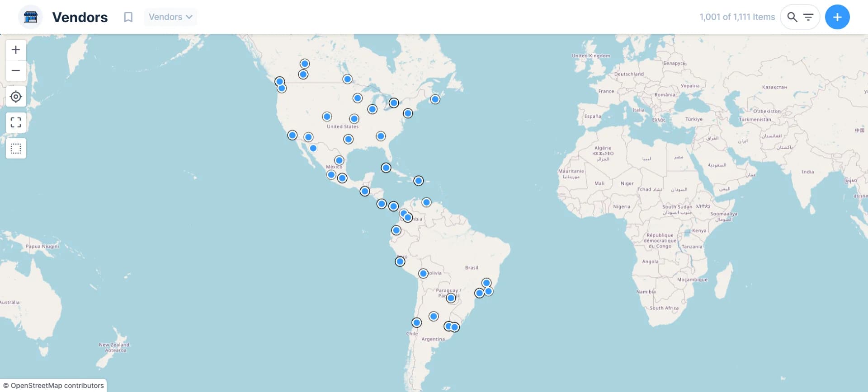The image size is (868, 392).
Task: Activate the rectangle area selection tool
Action: point(16,149)
